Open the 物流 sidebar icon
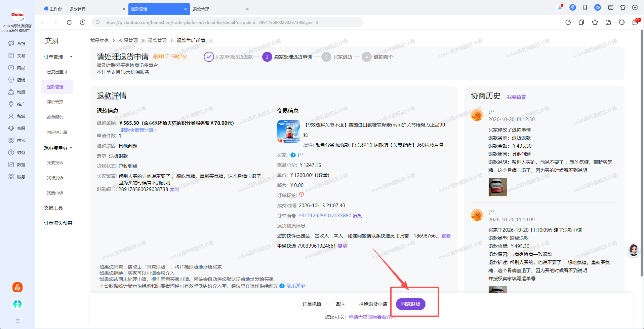The height and width of the screenshot is (329, 644). point(11,92)
